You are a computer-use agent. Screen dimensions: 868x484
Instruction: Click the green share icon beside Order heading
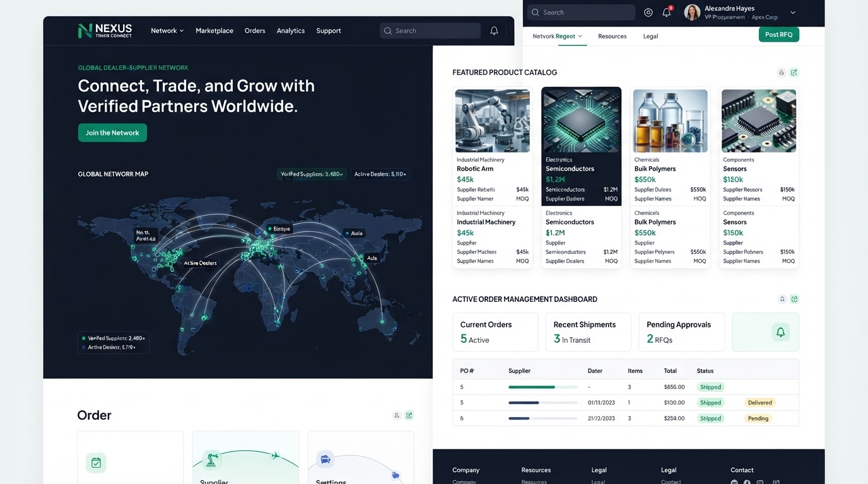tap(409, 415)
